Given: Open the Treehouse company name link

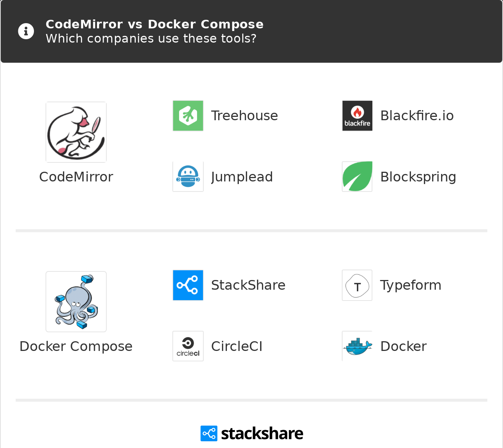Looking at the screenshot, I should [x=244, y=116].
